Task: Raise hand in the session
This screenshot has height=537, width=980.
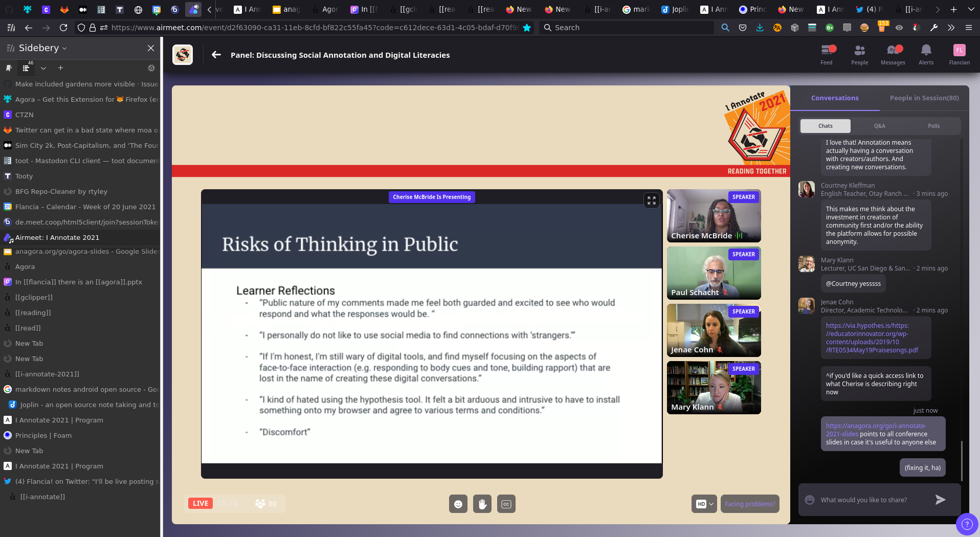Action: point(482,504)
